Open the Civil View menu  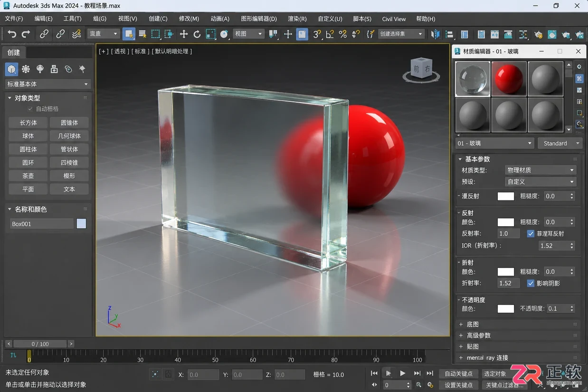tap(394, 19)
